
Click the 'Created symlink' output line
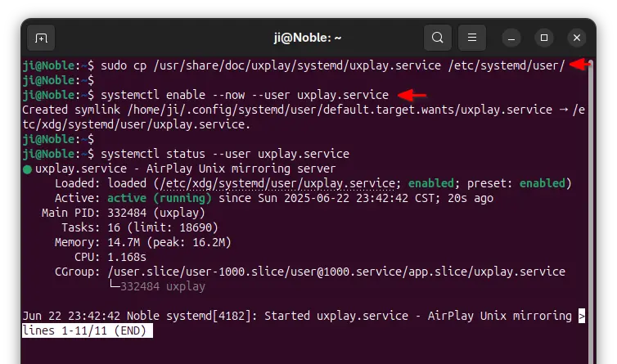(304, 117)
